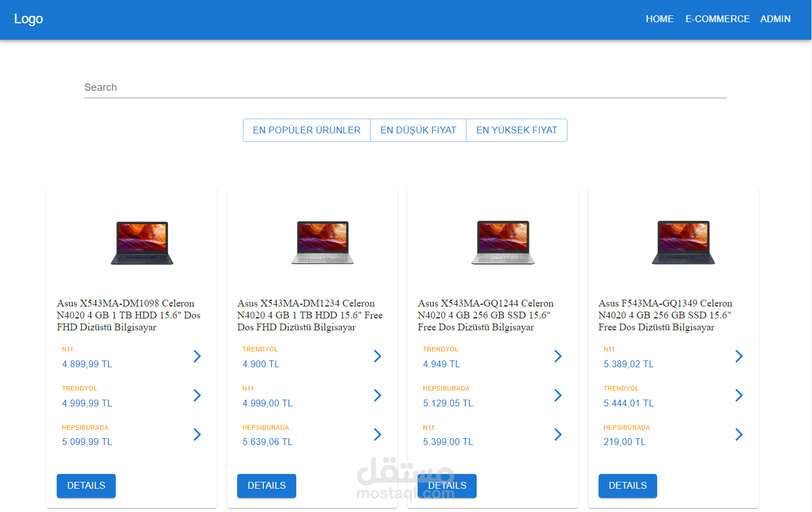Open Hepsiburada offer arrow for 219,00 TL
Screen dimensions: 812x512
(x=739, y=435)
